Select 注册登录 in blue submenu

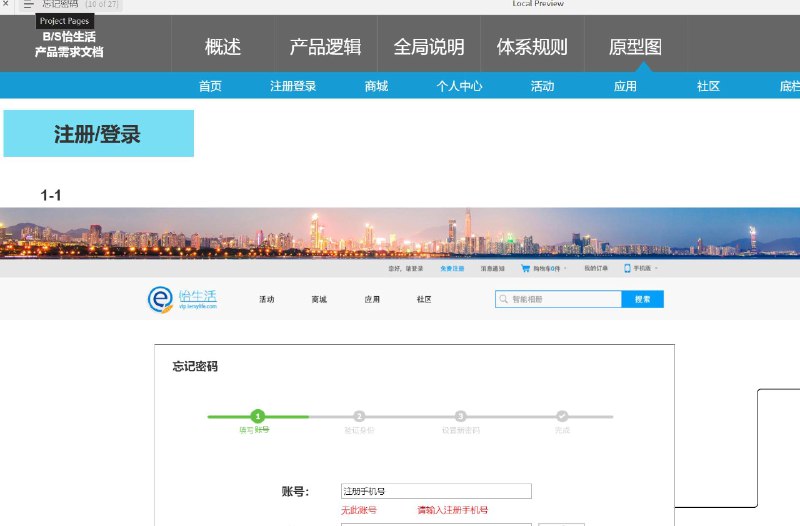(293, 86)
